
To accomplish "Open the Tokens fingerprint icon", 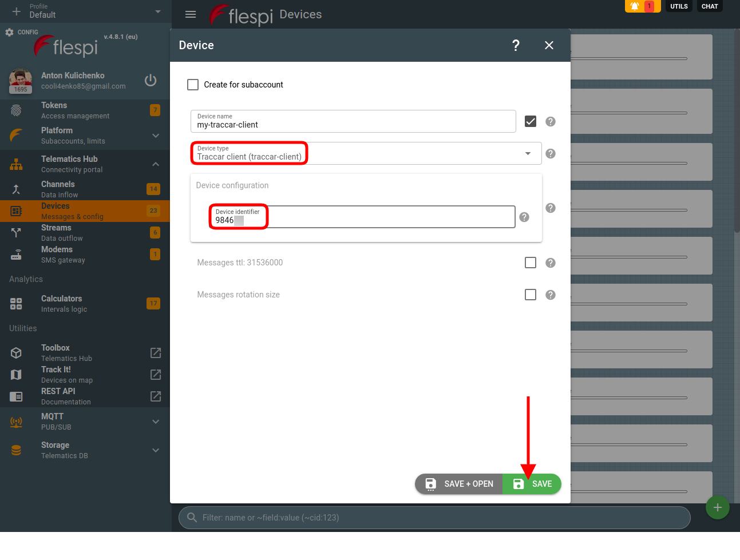I will point(16,110).
